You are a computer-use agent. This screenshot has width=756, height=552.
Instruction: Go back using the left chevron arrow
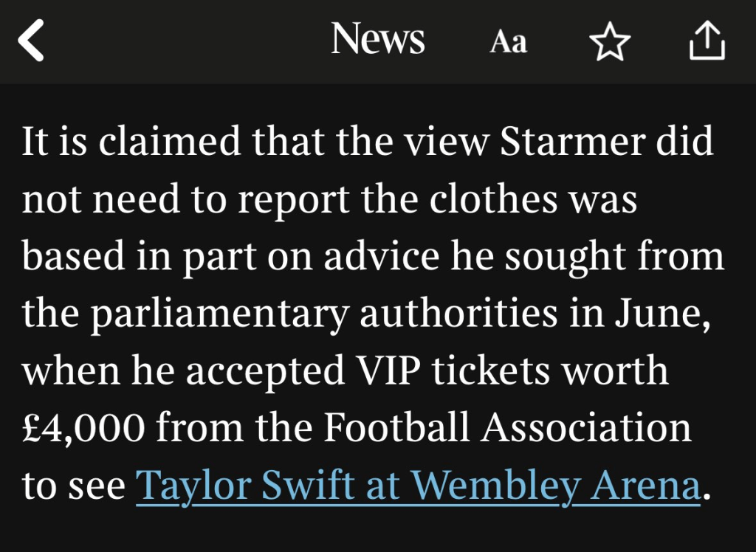pyautogui.click(x=32, y=41)
